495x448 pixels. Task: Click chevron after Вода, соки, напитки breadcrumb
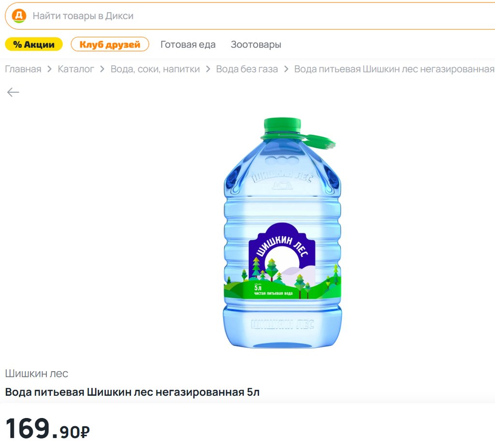(208, 69)
